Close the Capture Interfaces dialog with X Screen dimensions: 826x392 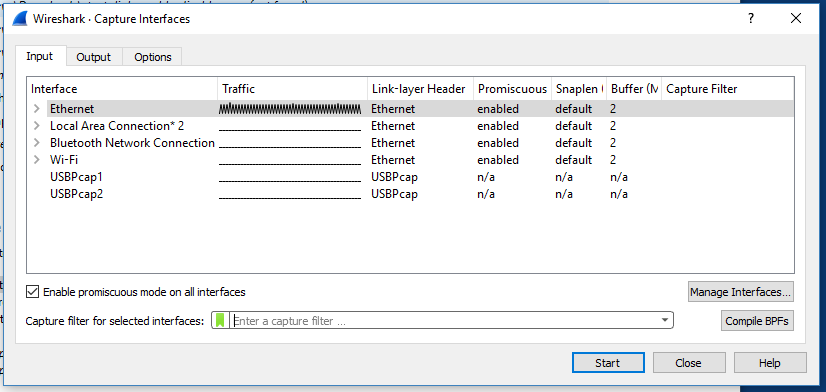(795, 18)
